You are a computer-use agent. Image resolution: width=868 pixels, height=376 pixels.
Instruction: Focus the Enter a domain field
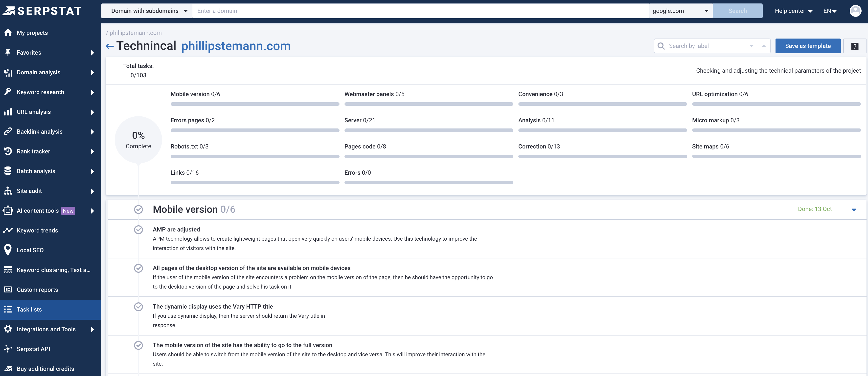point(420,11)
